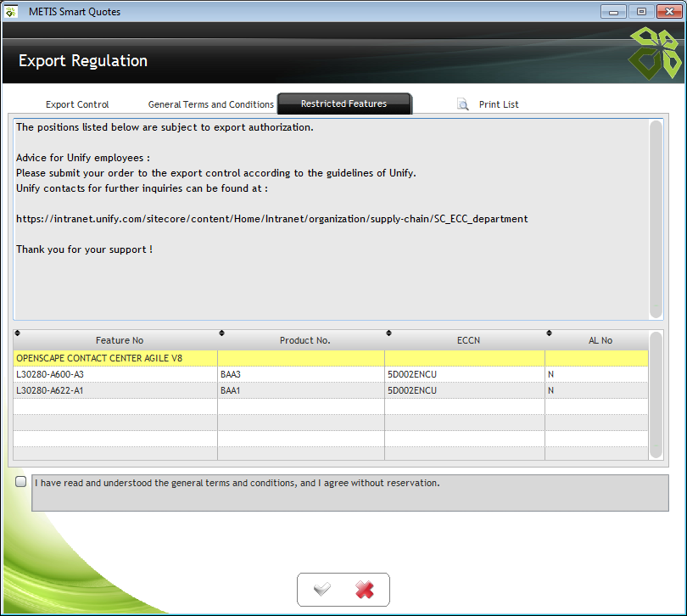Click the METIS app icon in title bar
This screenshot has width=687, height=616.
tap(11, 12)
